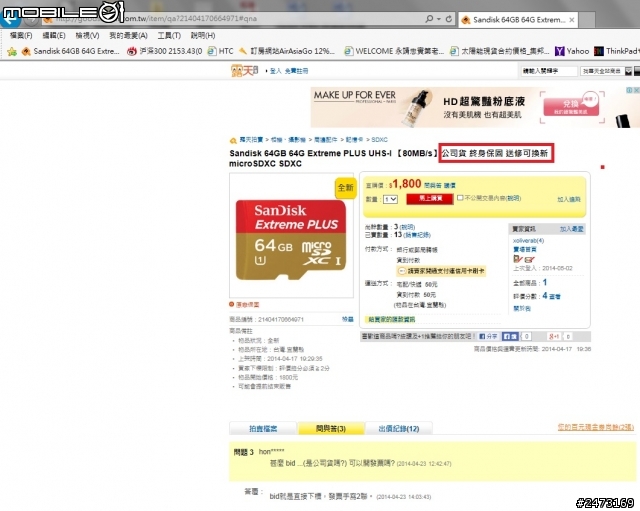Click the seller verification badge icons

(x=524, y=259)
